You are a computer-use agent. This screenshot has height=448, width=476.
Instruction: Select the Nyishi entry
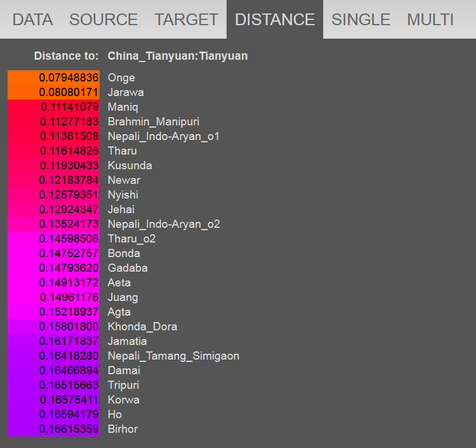(123, 194)
